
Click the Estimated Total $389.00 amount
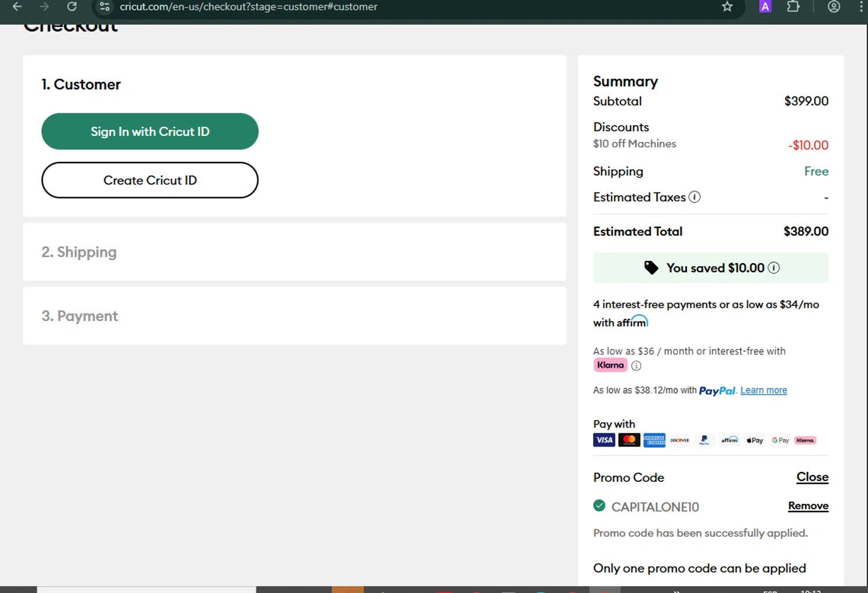click(806, 231)
